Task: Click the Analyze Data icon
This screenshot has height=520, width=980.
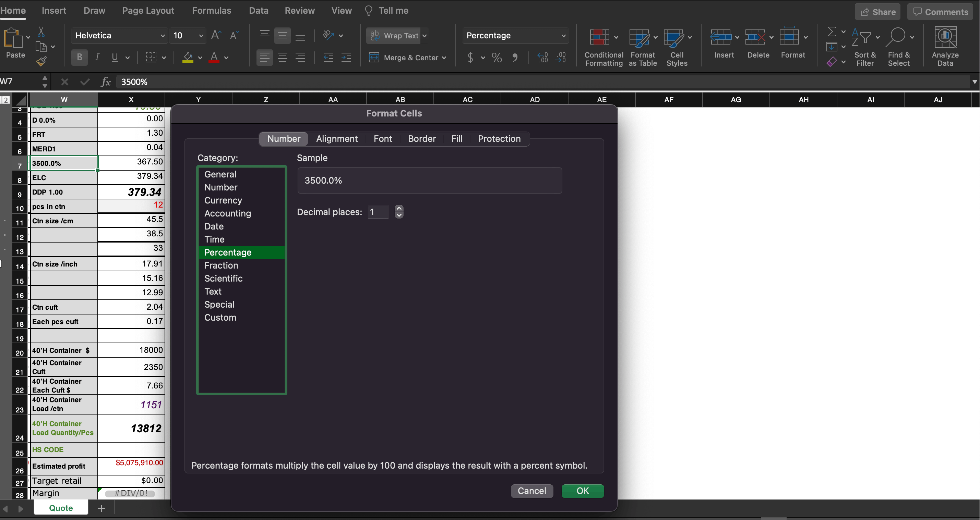Action: coord(945,37)
